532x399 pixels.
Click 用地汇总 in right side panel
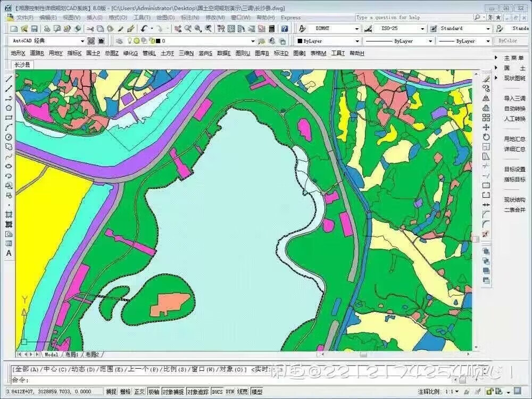[514, 139]
